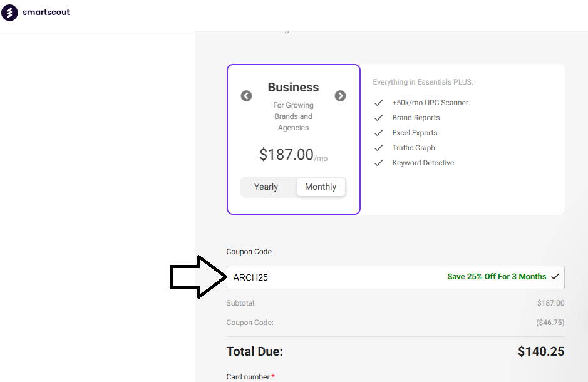Select Monthly billing option
Screen dimensions: 588x382
click(321, 187)
